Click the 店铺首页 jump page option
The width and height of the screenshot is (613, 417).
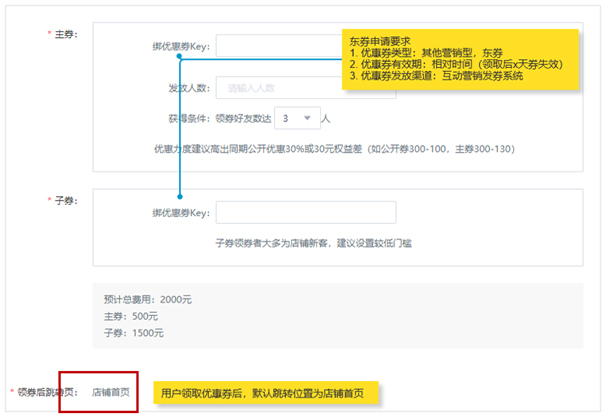click(x=110, y=392)
